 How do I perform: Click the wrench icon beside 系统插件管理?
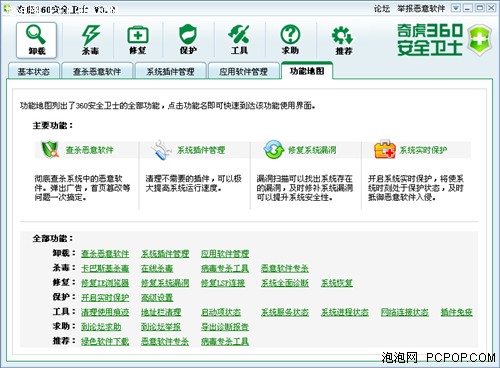point(161,150)
